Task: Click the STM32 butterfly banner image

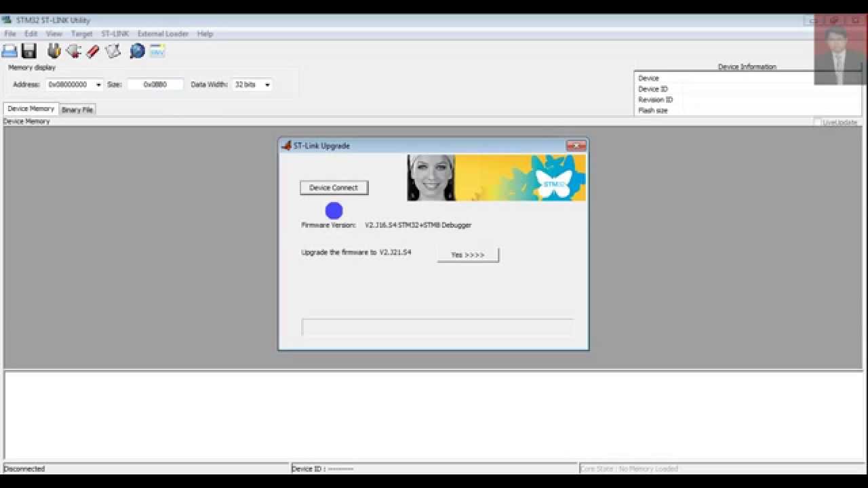Action: (496, 178)
